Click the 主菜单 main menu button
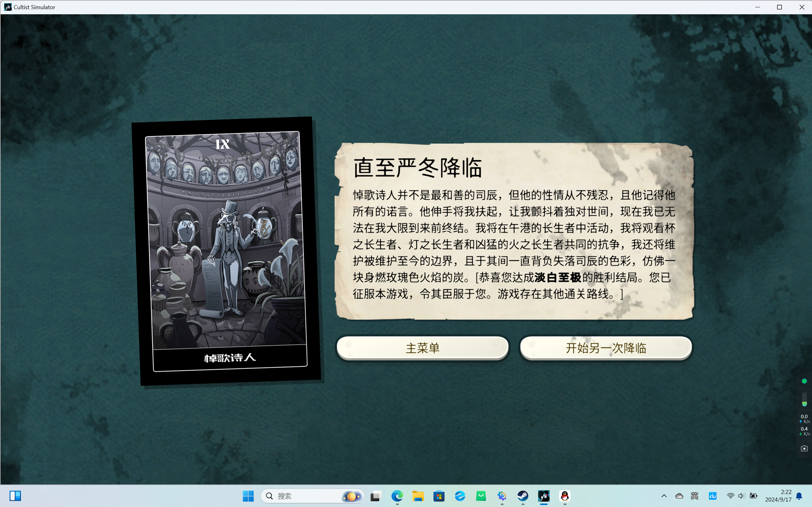This screenshot has width=812, height=507. tap(422, 348)
